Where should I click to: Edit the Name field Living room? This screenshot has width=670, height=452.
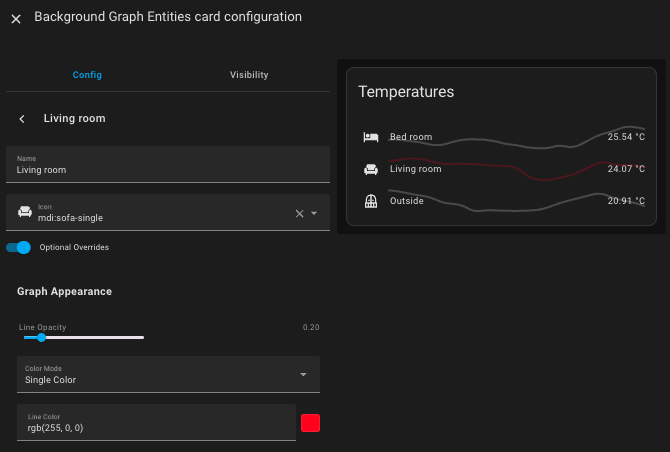(x=168, y=164)
